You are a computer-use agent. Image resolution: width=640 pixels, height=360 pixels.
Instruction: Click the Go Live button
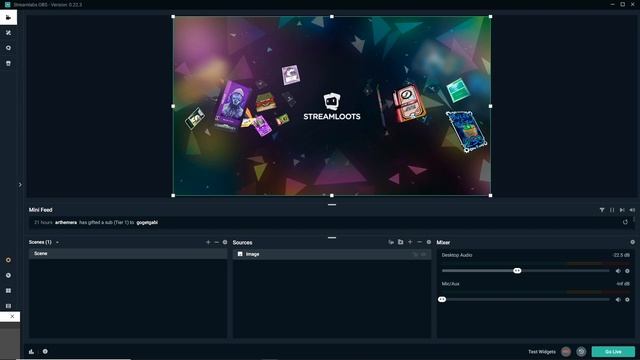point(613,351)
